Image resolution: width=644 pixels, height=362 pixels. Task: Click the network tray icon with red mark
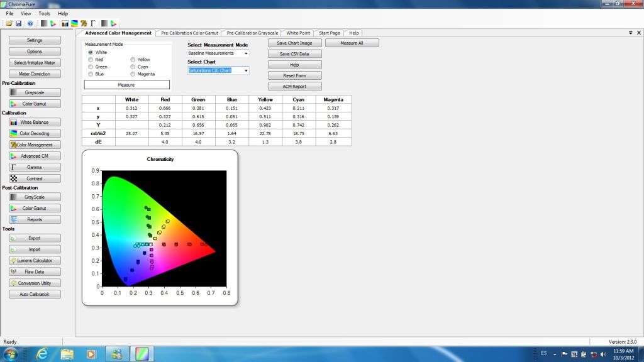pos(594,354)
